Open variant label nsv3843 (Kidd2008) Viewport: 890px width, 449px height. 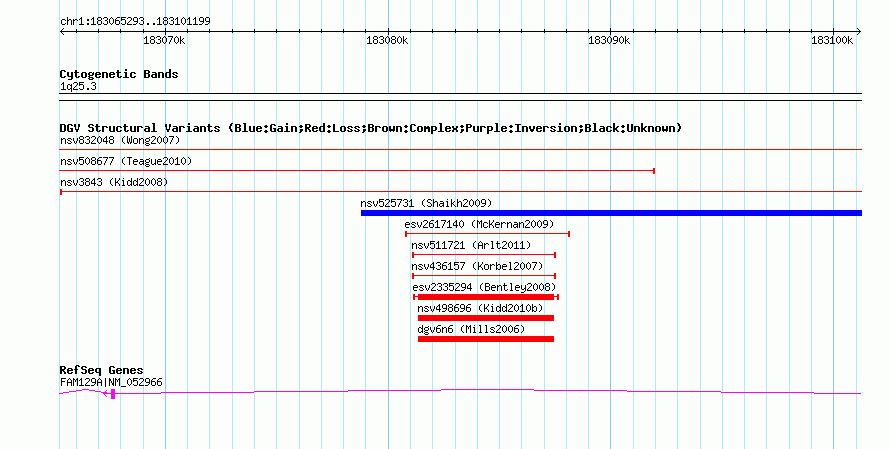[114, 182]
